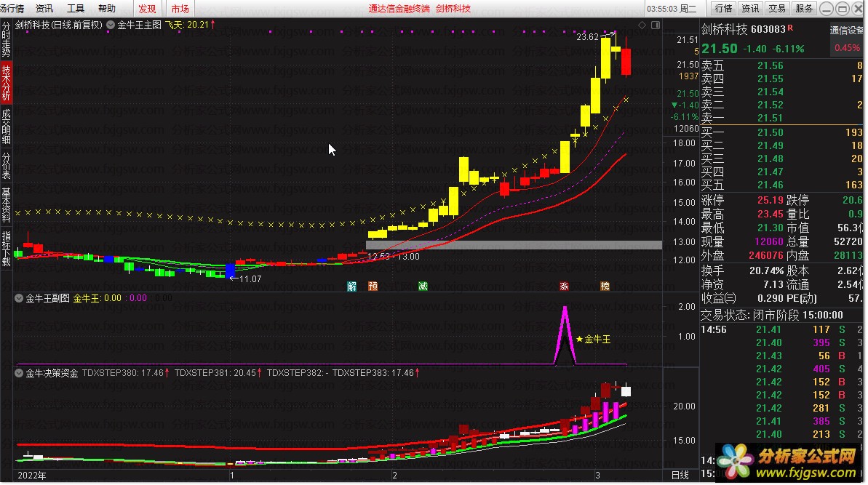The width and height of the screenshot is (868, 485).
Task: Expand the 金牛王副图 indicator dropdown arrow
Action: click(x=19, y=298)
